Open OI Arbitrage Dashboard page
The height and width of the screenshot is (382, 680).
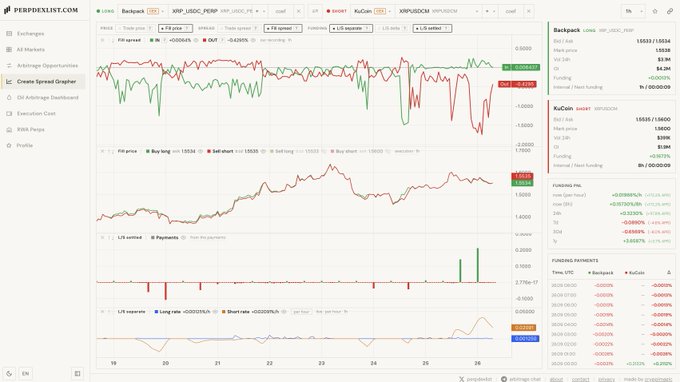[x=43, y=98]
